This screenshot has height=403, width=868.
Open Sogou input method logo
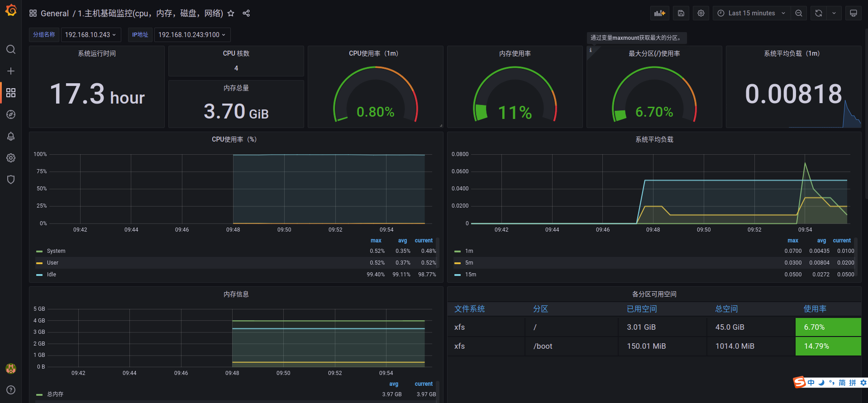pos(800,382)
